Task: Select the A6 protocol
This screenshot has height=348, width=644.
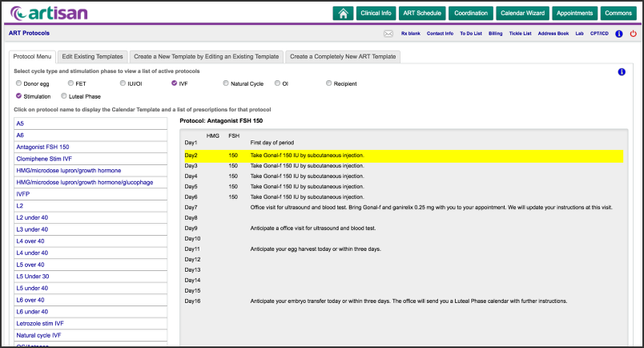Action: 91,136
